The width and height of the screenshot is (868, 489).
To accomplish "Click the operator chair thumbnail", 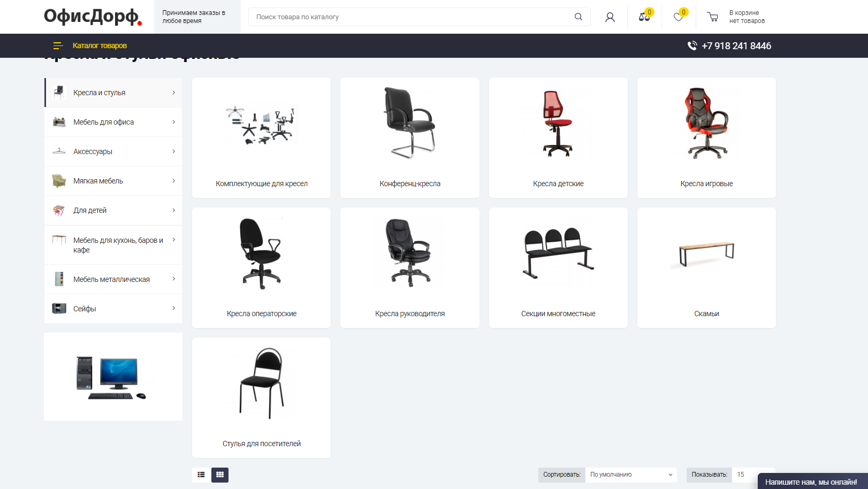I will tap(261, 254).
